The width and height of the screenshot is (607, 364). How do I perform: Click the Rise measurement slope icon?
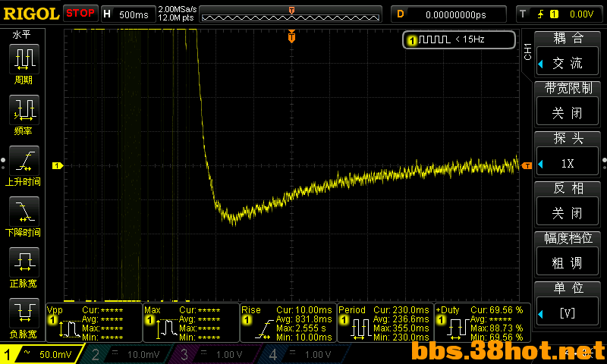[264, 330]
